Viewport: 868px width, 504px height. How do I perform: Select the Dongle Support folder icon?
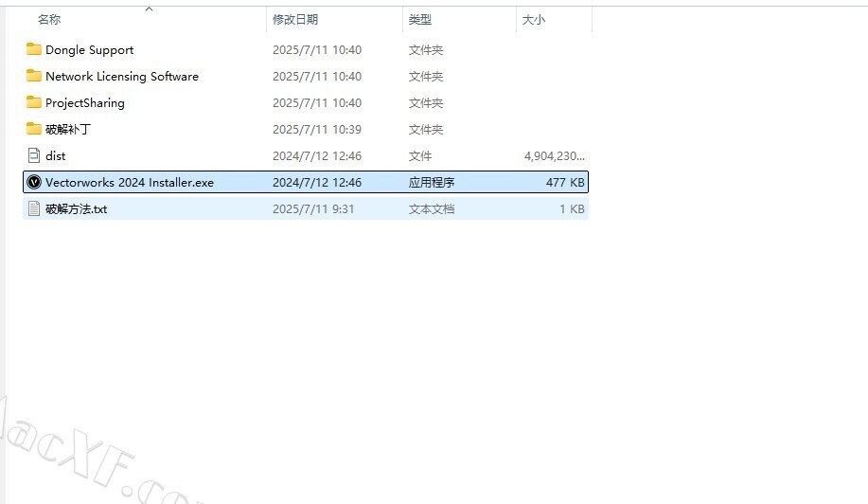[34, 49]
